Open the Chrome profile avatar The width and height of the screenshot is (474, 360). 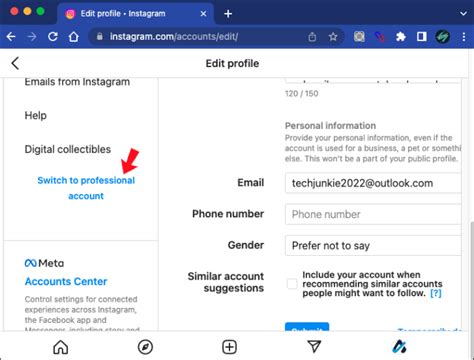click(443, 36)
